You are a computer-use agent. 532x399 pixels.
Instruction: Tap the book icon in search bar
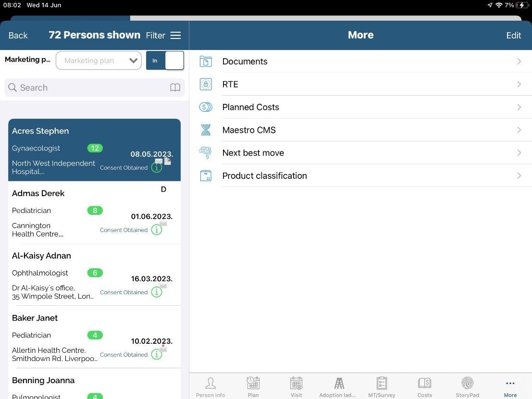click(x=175, y=87)
